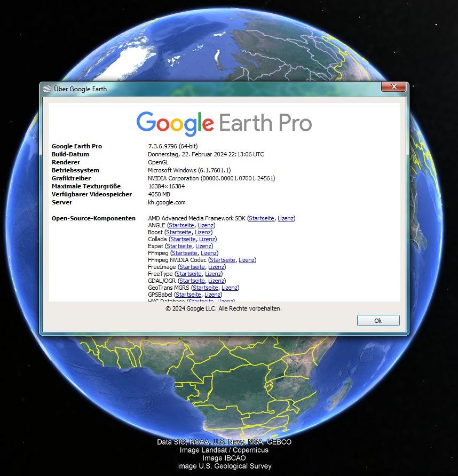Open the Collada Lizenz link
The width and height of the screenshot is (458, 476).
(x=207, y=239)
